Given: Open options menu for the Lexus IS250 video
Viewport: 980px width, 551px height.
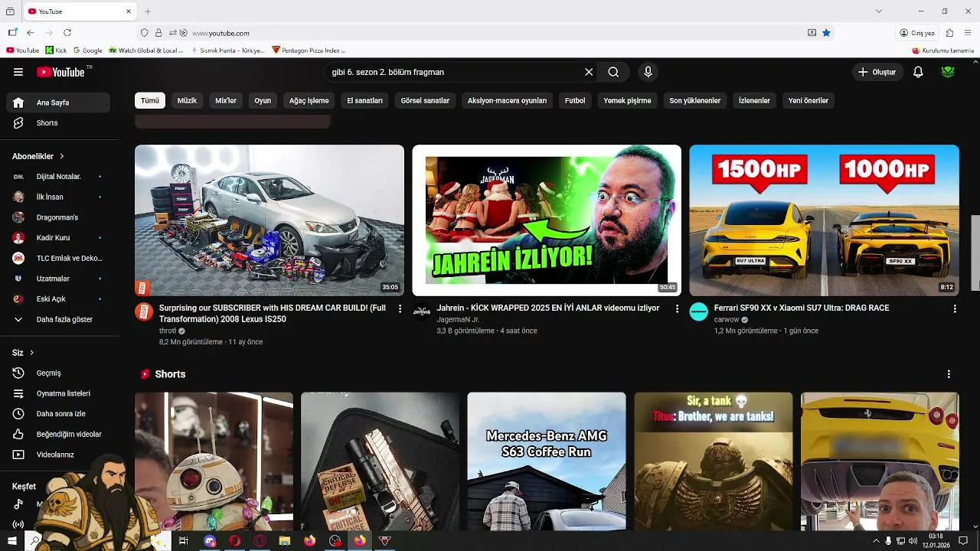Looking at the screenshot, I should 400,308.
